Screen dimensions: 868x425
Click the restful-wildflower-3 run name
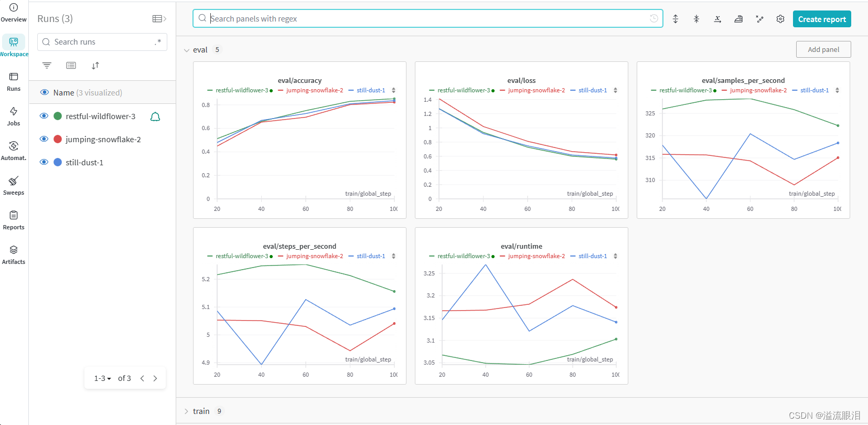pyautogui.click(x=101, y=116)
